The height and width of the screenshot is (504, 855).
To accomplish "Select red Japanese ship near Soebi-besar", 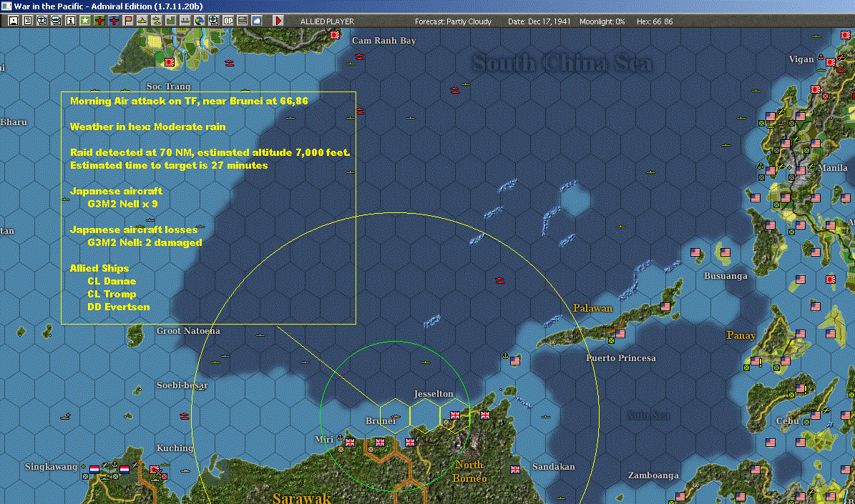I will click(185, 416).
